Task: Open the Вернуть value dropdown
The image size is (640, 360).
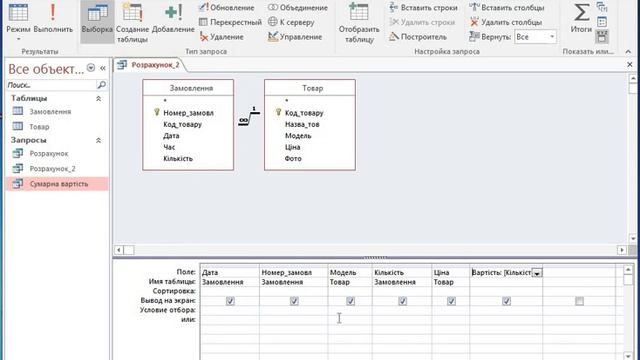Action: click(x=552, y=37)
